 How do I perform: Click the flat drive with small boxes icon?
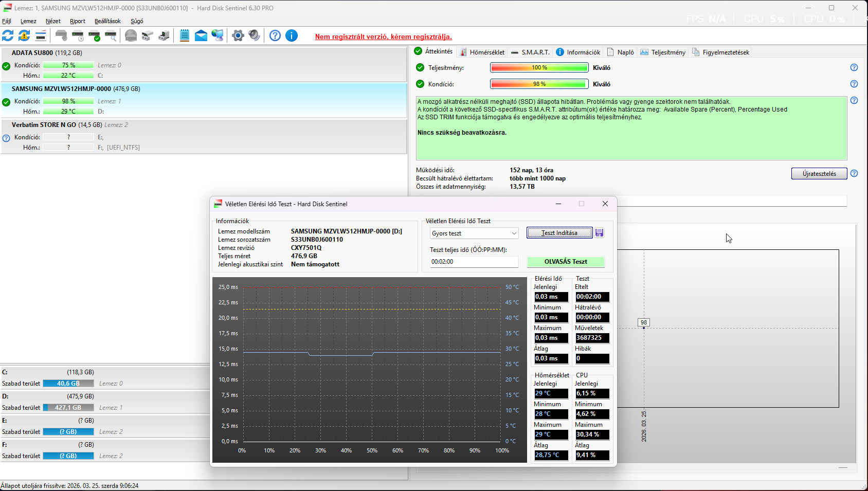click(x=148, y=35)
